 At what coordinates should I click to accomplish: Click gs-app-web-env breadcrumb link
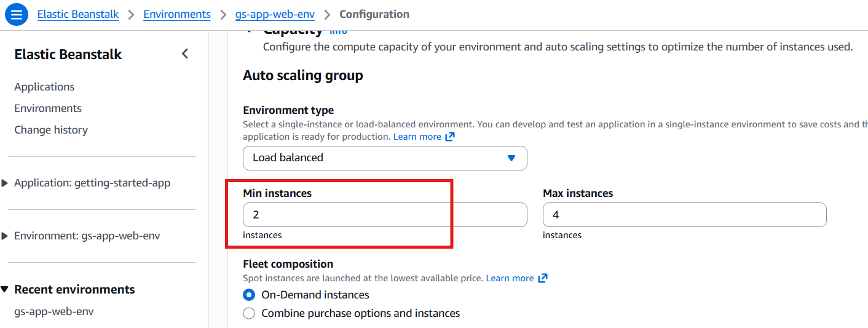[275, 14]
